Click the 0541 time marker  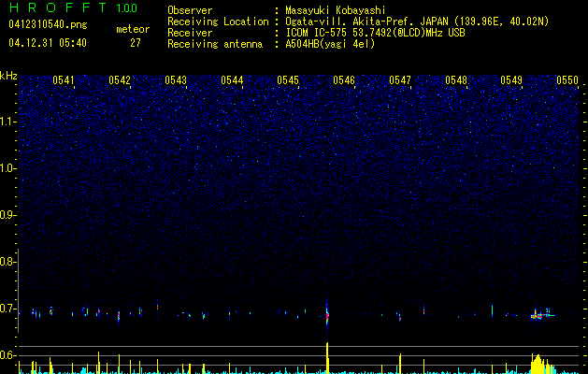coord(64,80)
